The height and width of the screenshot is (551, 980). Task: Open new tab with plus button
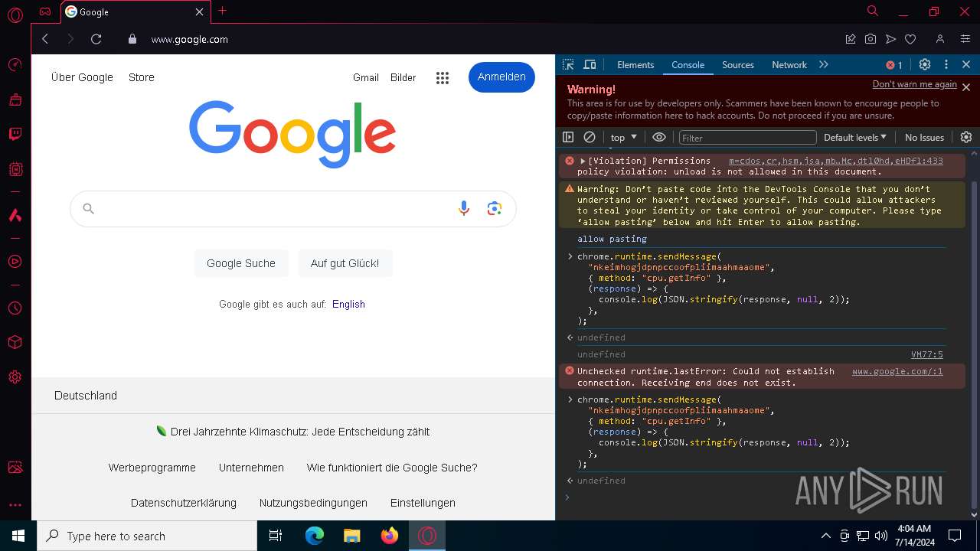pos(222,11)
